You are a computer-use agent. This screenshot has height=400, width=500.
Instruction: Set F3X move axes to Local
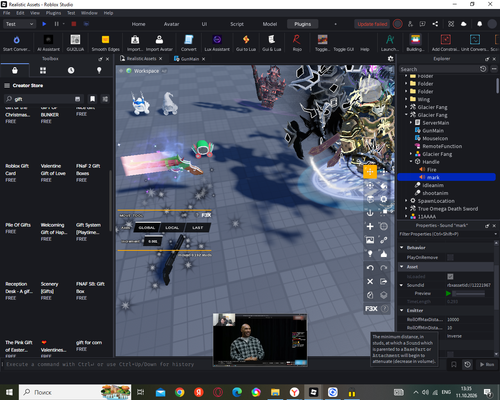172,228
